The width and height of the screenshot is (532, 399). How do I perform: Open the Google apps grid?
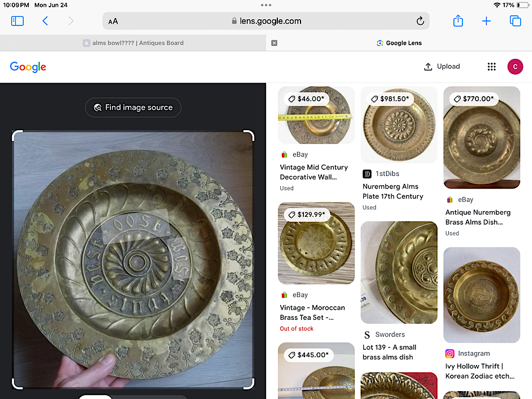491,67
